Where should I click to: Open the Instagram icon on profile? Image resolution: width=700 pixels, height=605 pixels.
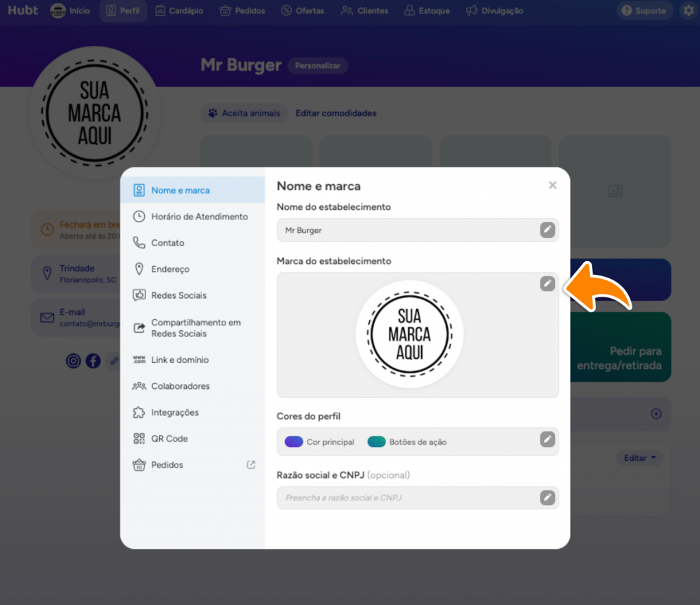point(73,361)
